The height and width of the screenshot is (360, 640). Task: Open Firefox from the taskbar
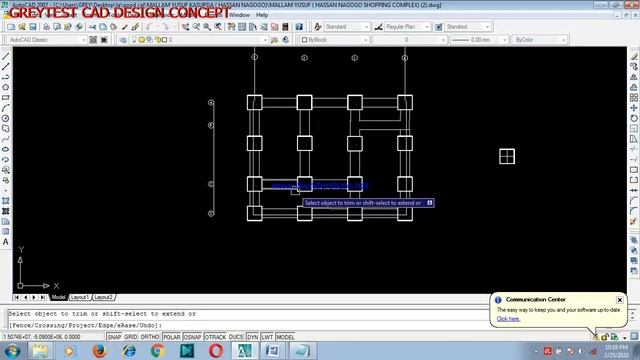pyautogui.click(x=99, y=351)
